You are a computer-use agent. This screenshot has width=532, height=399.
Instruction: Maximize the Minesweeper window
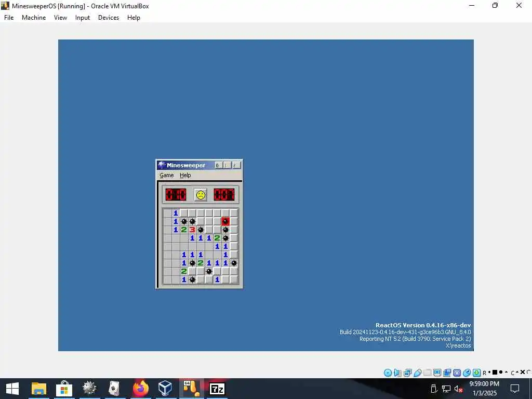pyautogui.click(x=227, y=165)
